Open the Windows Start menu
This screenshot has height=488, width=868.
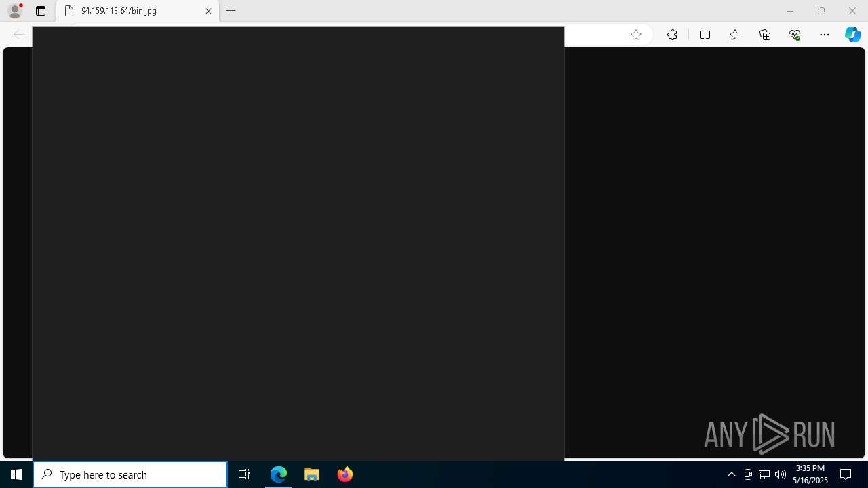[16, 474]
